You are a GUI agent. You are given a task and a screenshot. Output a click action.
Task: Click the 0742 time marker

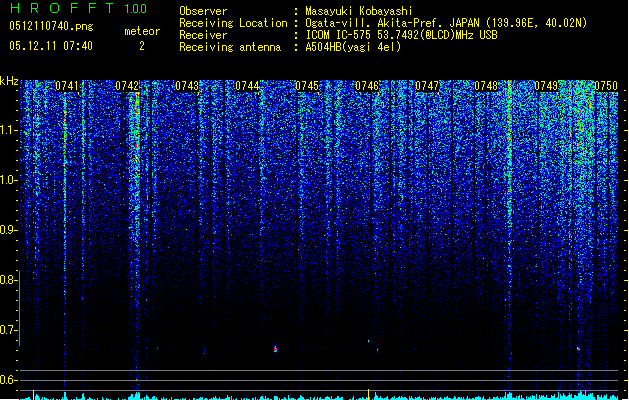127,86
